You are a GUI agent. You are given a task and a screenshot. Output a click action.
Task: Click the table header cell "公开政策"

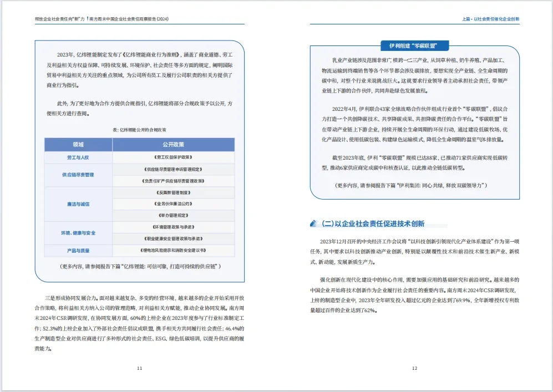tap(174, 145)
